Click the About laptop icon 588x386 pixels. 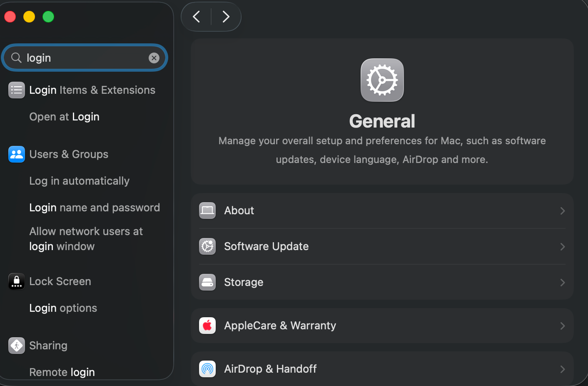[207, 211]
